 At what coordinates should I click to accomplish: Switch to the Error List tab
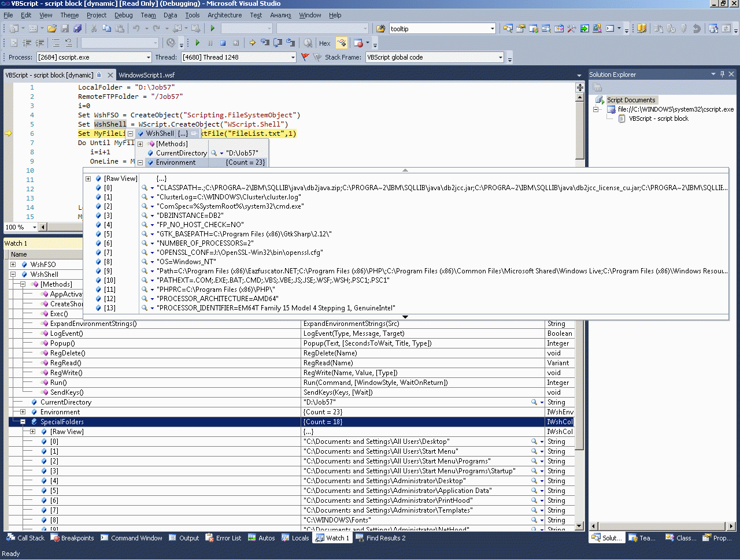point(224,538)
